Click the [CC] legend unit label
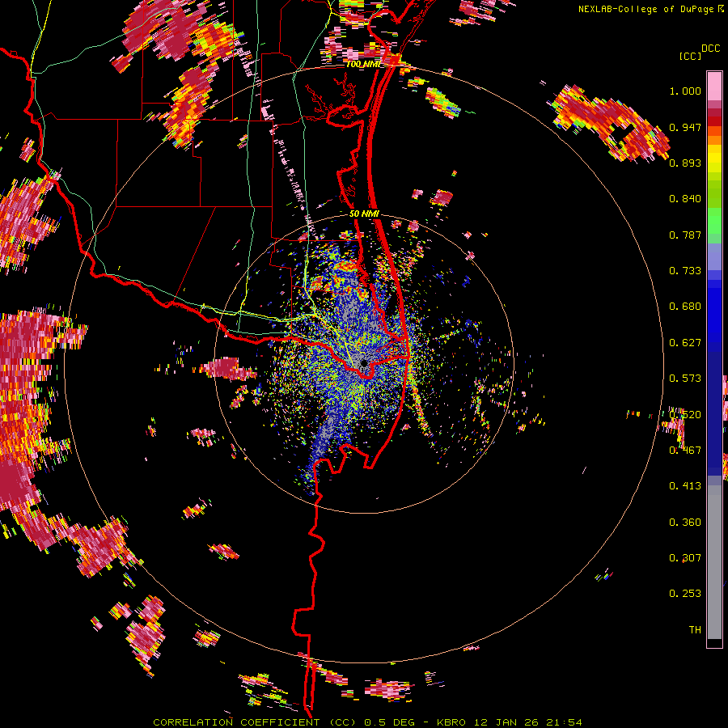Screen dimensions: 728x728 (x=690, y=56)
